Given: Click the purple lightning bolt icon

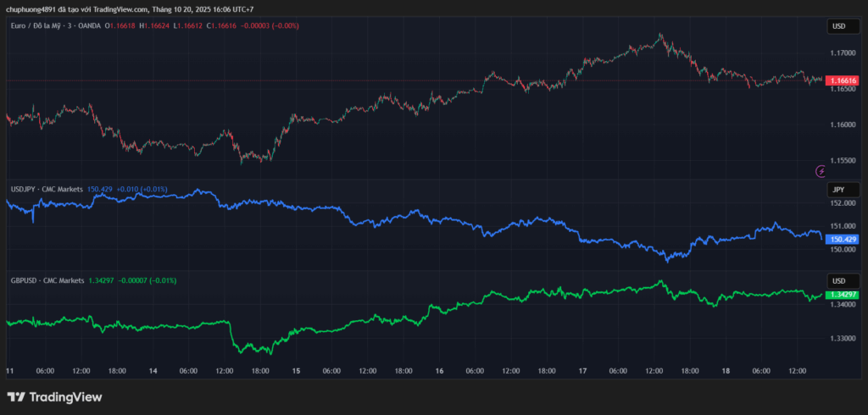Looking at the screenshot, I should [x=821, y=170].
